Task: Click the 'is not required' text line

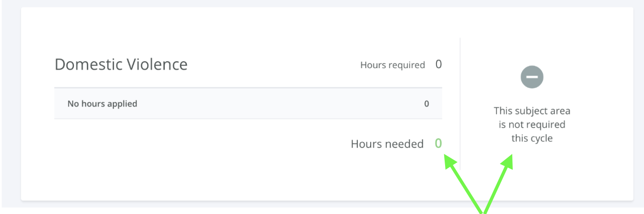Action: tap(532, 125)
